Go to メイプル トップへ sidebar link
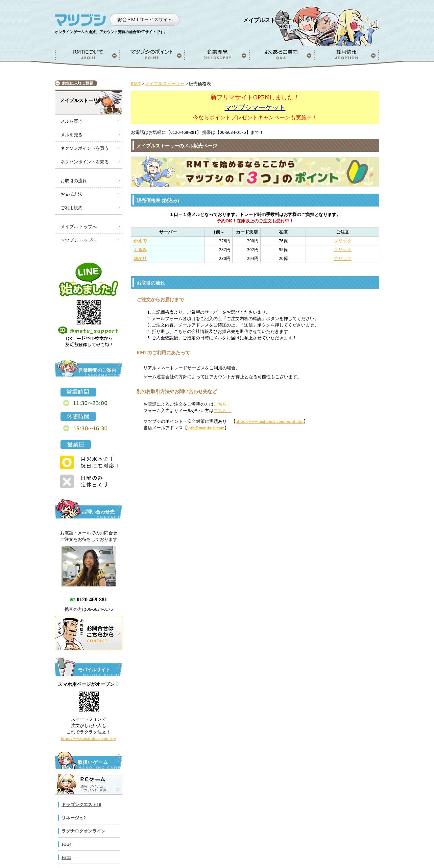Image resolution: width=434 pixels, height=868 pixels. 89,227
